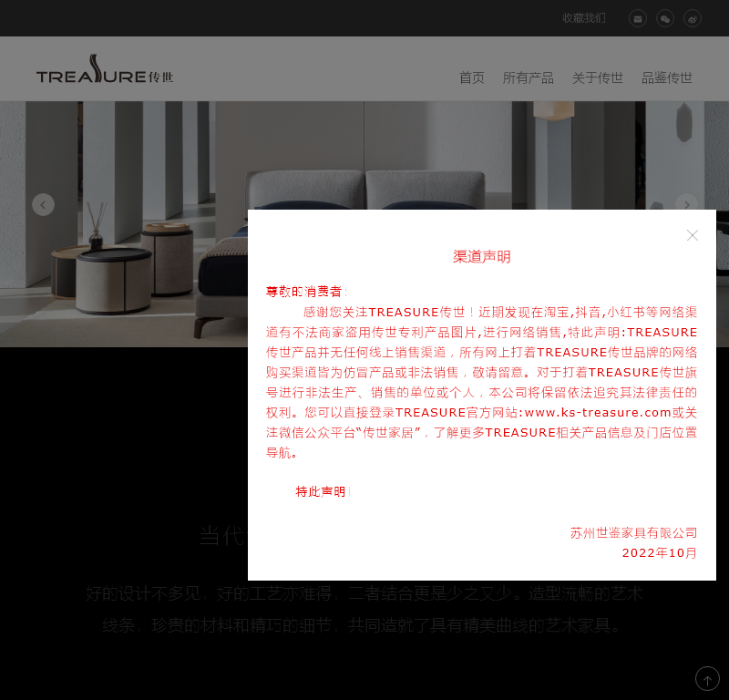Click the 渠道声明 popup title
Screen dimensions: 729x700
click(x=482, y=257)
